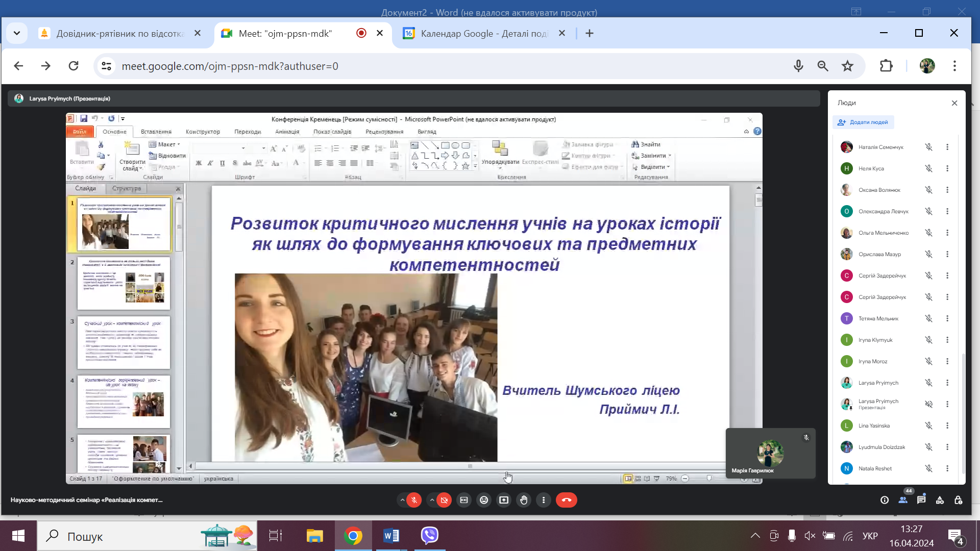Turn on the camera in Meet
The width and height of the screenshot is (980, 551).
click(x=445, y=500)
